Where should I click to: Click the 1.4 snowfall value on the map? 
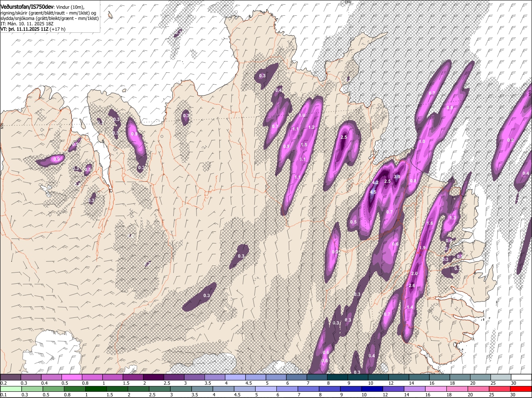(410, 307)
